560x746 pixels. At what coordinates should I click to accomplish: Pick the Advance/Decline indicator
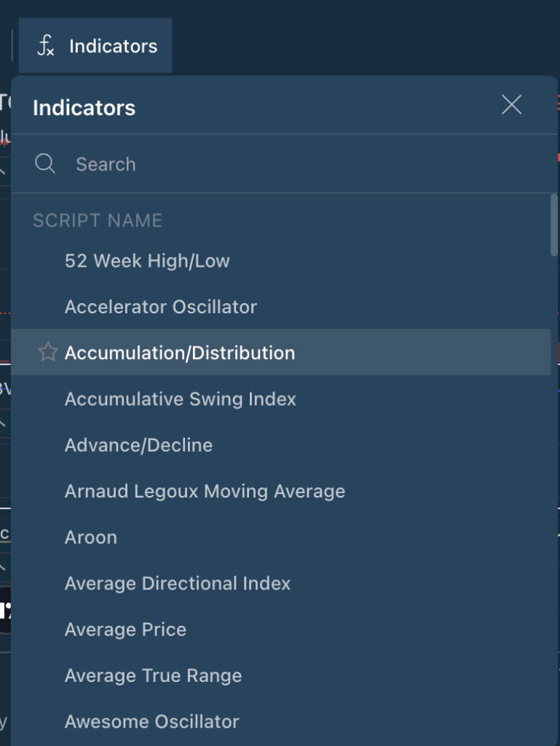(138, 445)
